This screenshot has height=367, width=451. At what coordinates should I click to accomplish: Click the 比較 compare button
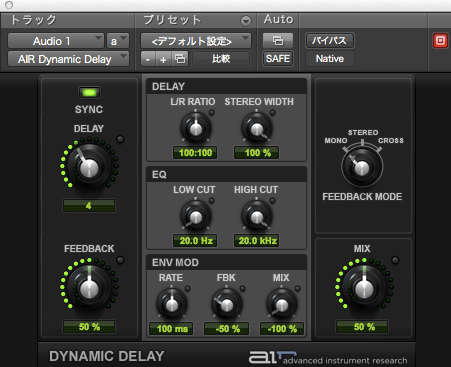click(x=221, y=59)
